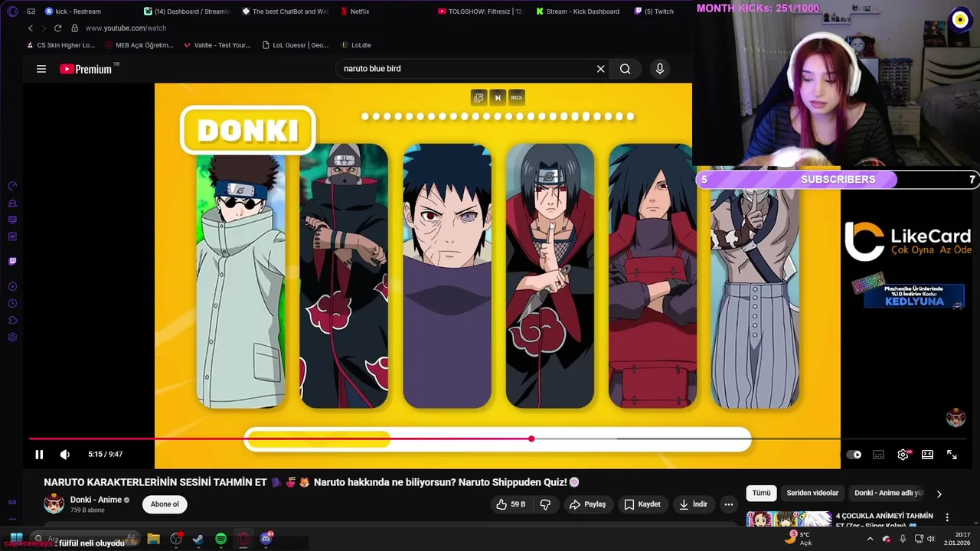
Task: Open Opera sidebar history clock icon
Action: [12, 304]
